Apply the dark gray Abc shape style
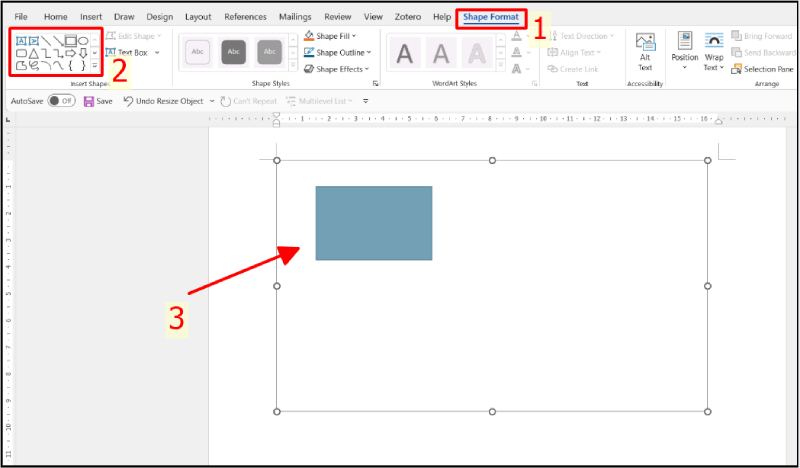Image resolution: width=800 pixels, height=468 pixels. [x=233, y=52]
